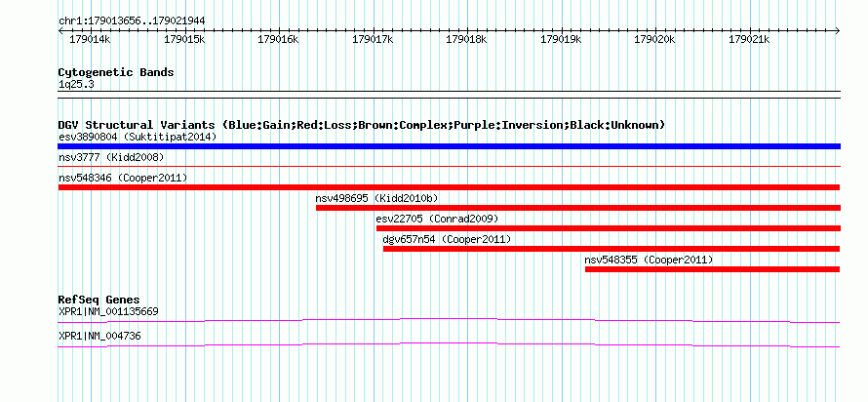
Task: Open dgv657n54 (Cooper2011) label
Action: 447,239
